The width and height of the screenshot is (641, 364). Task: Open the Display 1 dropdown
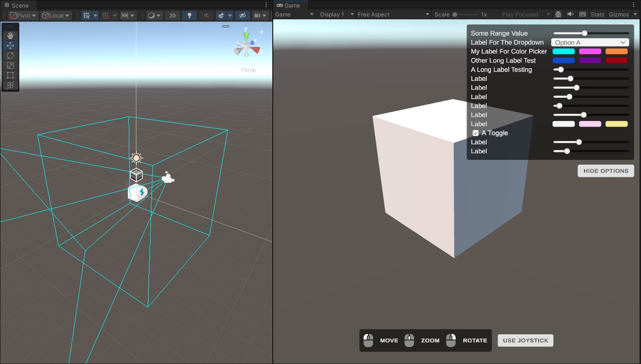tap(337, 15)
